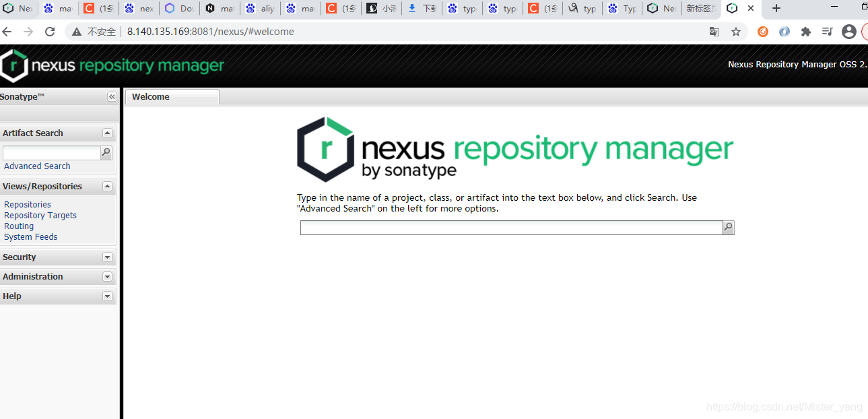Switch to the 'aliy' browser tab

(260, 8)
